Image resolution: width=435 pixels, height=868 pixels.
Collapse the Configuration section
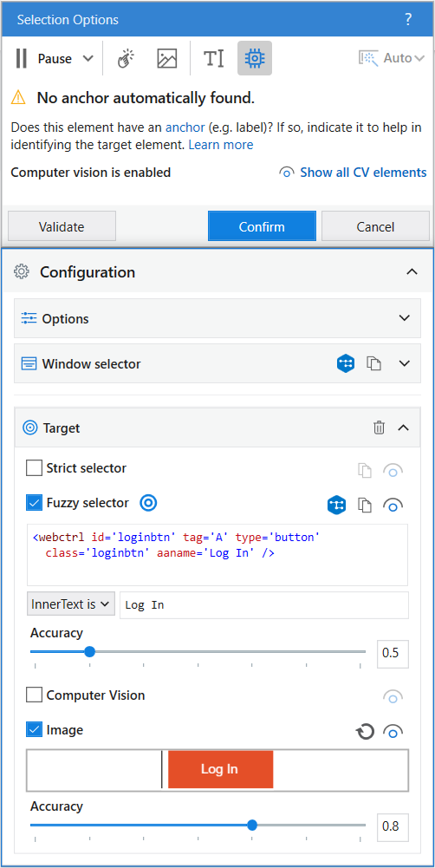point(411,271)
